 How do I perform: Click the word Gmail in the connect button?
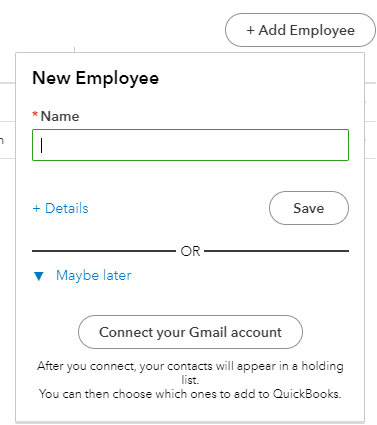tap(208, 332)
